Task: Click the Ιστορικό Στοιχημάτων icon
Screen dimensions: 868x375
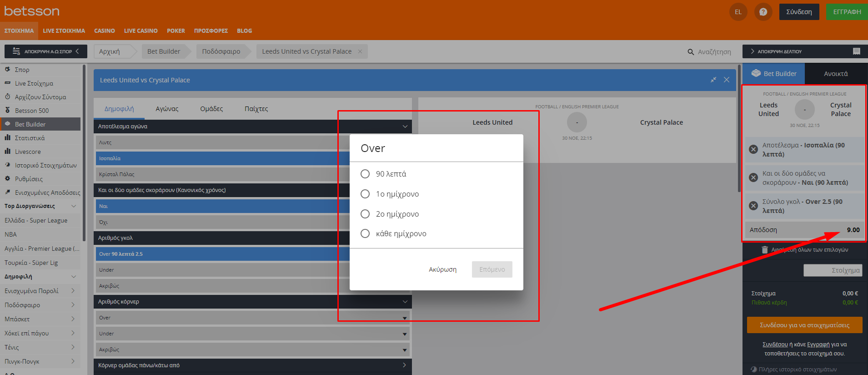Action: coord(7,165)
